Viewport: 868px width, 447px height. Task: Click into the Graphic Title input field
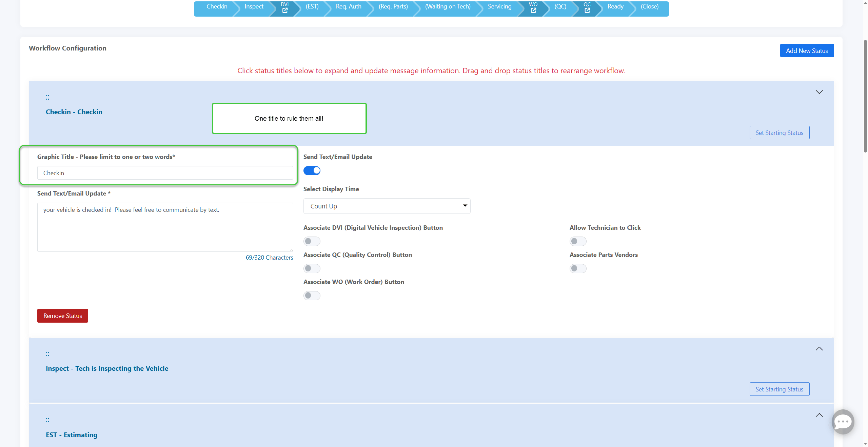pyautogui.click(x=165, y=173)
